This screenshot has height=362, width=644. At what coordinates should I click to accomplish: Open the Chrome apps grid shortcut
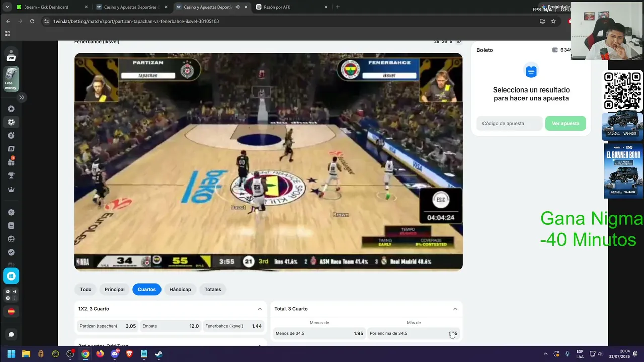[x=7, y=34]
